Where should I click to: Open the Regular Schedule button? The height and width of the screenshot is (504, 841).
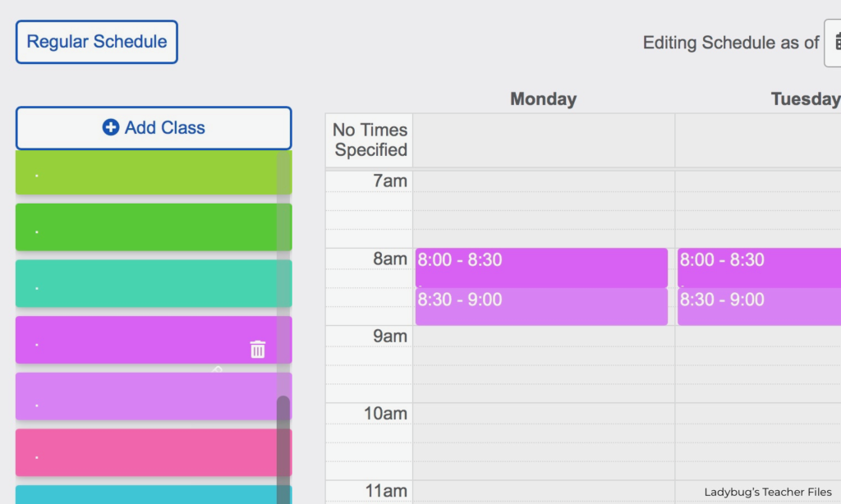[97, 42]
